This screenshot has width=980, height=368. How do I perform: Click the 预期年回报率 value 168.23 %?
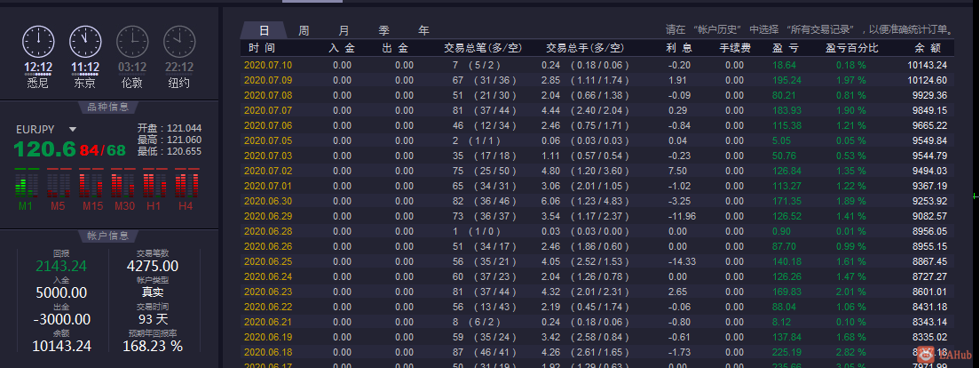pyautogui.click(x=153, y=346)
